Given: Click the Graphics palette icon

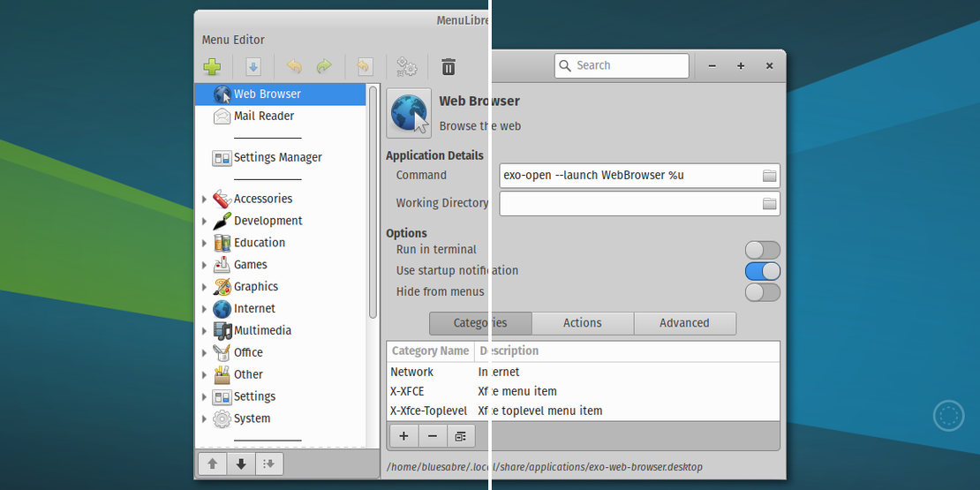Looking at the screenshot, I should tap(222, 287).
